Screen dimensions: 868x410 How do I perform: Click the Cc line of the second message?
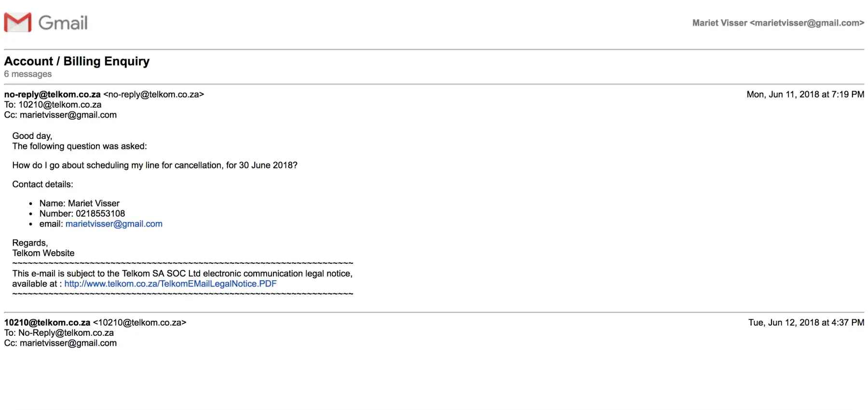click(60, 343)
